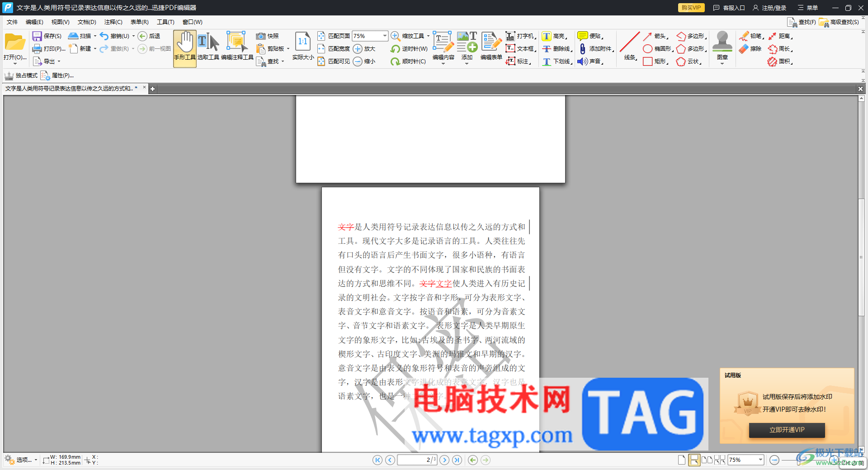Save the document with 保存(S)
This screenshot has width=868, height=470.
coord(47,36)
